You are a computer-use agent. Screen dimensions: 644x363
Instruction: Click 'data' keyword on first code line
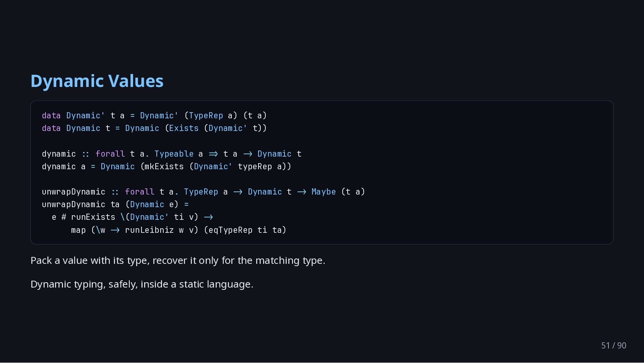(51, 116)
